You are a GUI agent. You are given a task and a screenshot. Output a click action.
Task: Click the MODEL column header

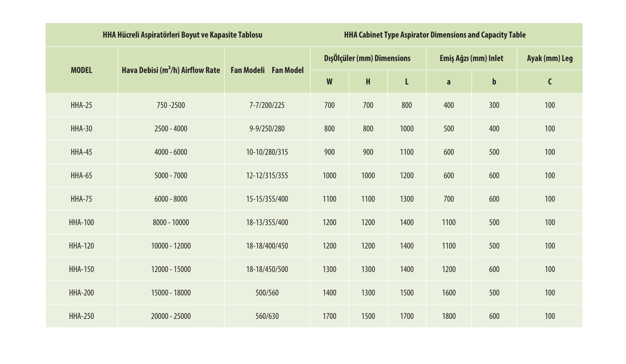(81, 70)
